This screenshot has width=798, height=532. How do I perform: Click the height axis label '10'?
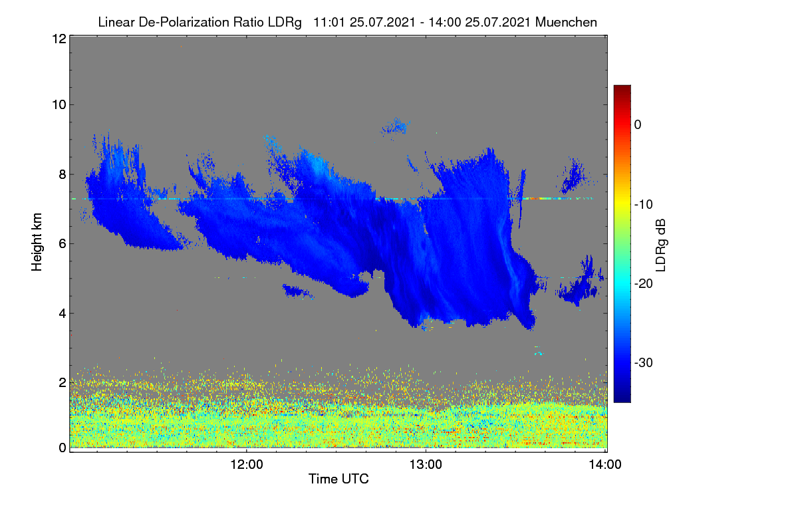coord(59,104)
